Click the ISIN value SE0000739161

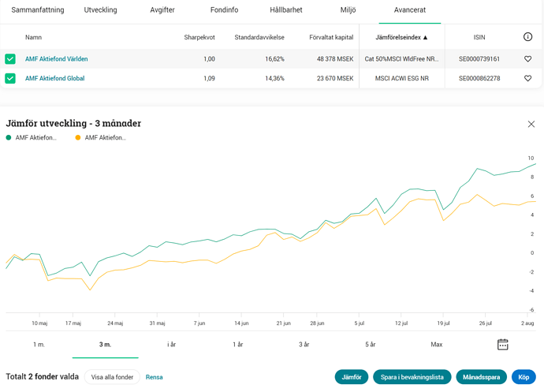(x=479, y=59)
